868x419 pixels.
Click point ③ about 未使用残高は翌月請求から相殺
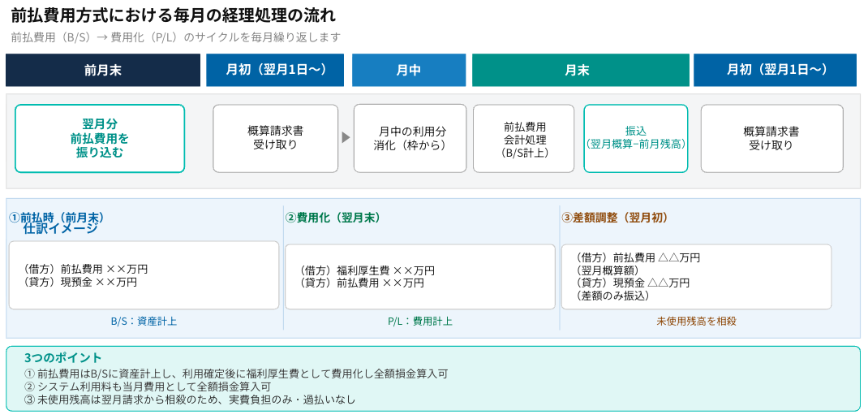tap(190, 399)
